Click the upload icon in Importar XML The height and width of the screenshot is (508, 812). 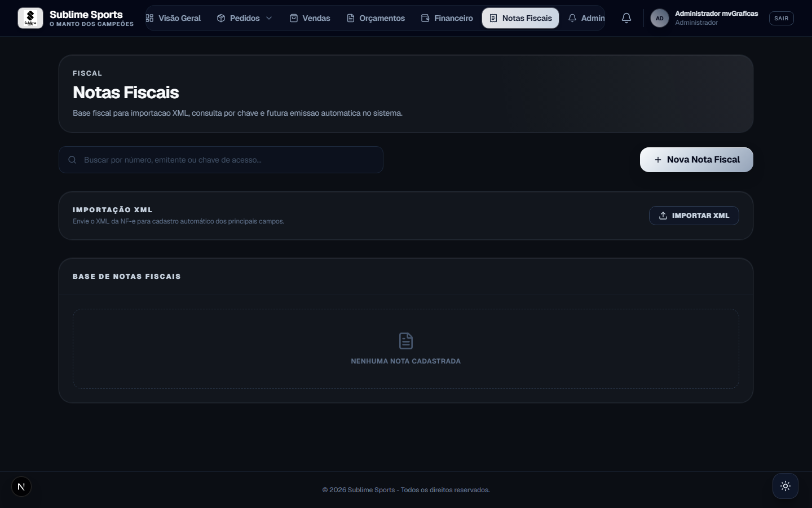click(x=663, y=216)
